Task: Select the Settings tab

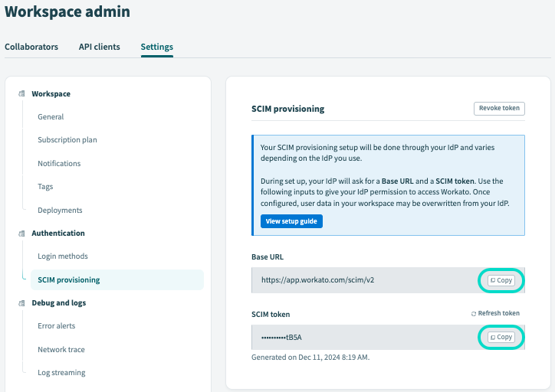Action: click(157, 47)
